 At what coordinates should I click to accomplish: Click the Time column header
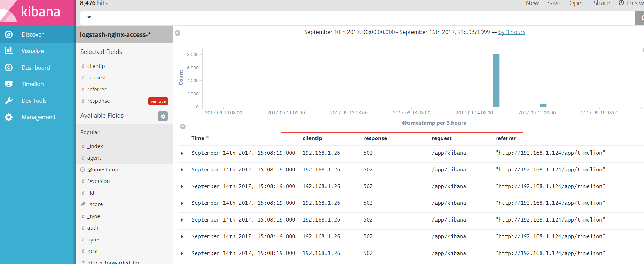(x=198, y=138)
